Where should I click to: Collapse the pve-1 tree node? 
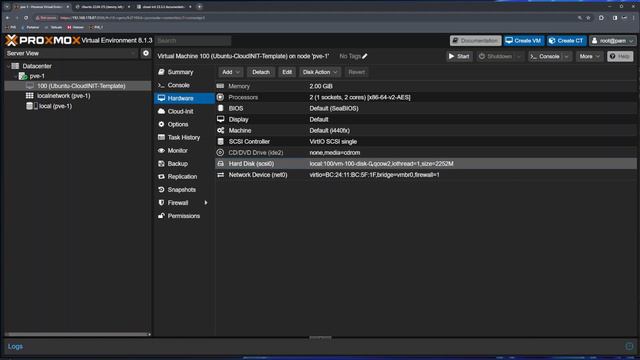point(16,76)
